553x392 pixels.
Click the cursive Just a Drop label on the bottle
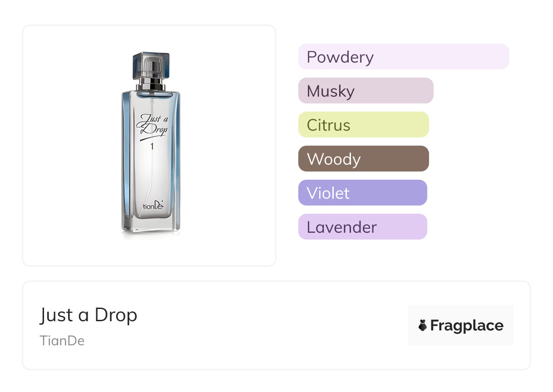pos(153,125)
